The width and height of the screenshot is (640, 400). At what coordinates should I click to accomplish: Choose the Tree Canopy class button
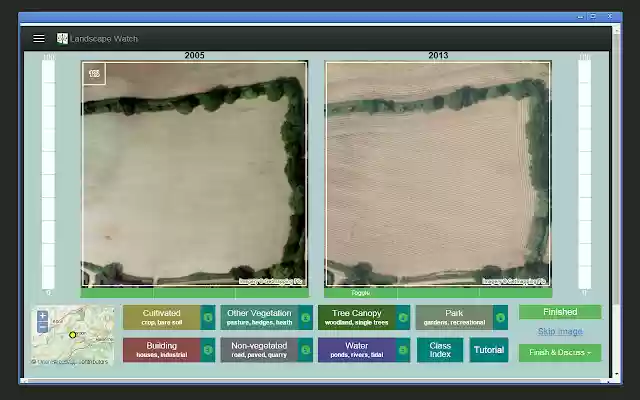click(357, 317)
